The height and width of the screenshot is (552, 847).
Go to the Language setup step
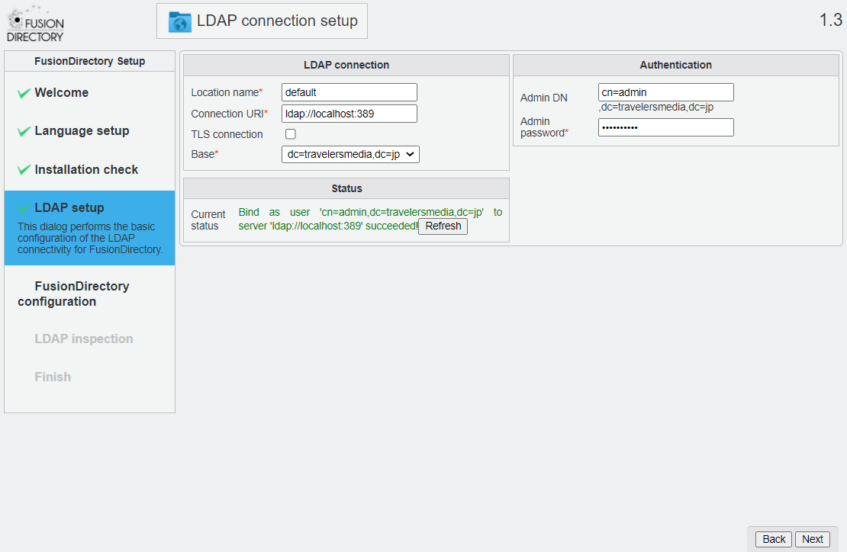point(81,131)
